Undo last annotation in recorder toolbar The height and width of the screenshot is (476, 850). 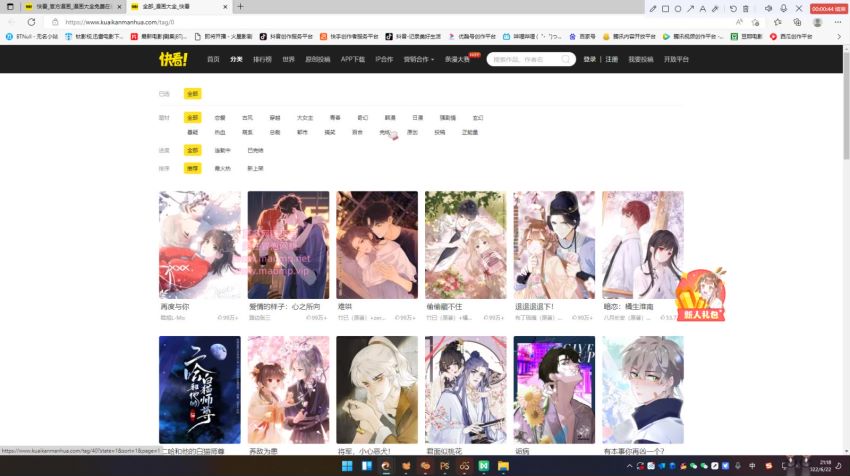pyautogui.click(x=733, y=9)
